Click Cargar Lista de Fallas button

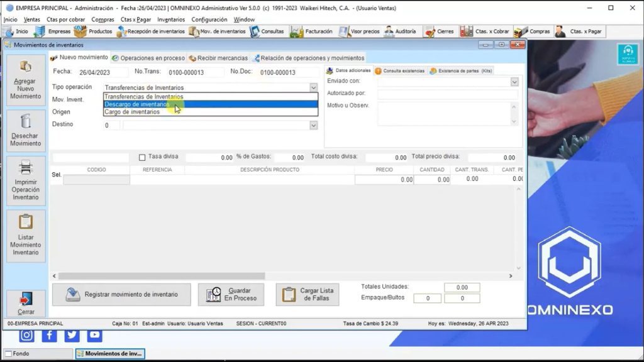pyautogui.click(x=308, y=295)
